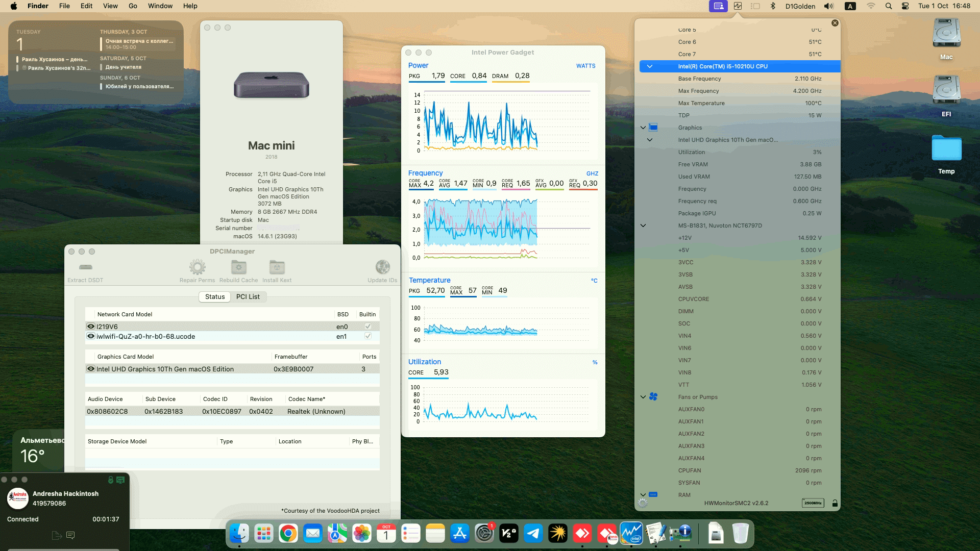Screen dimensions: 980x551
Task: Click eye icon for Intel UHD Graphics row
Action: click(91, 369)
